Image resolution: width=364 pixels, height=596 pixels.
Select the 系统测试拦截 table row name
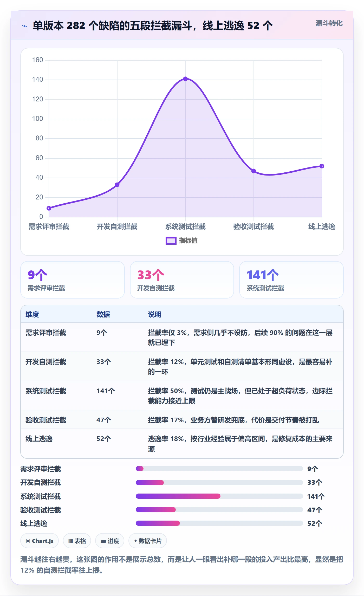(46, 391)
